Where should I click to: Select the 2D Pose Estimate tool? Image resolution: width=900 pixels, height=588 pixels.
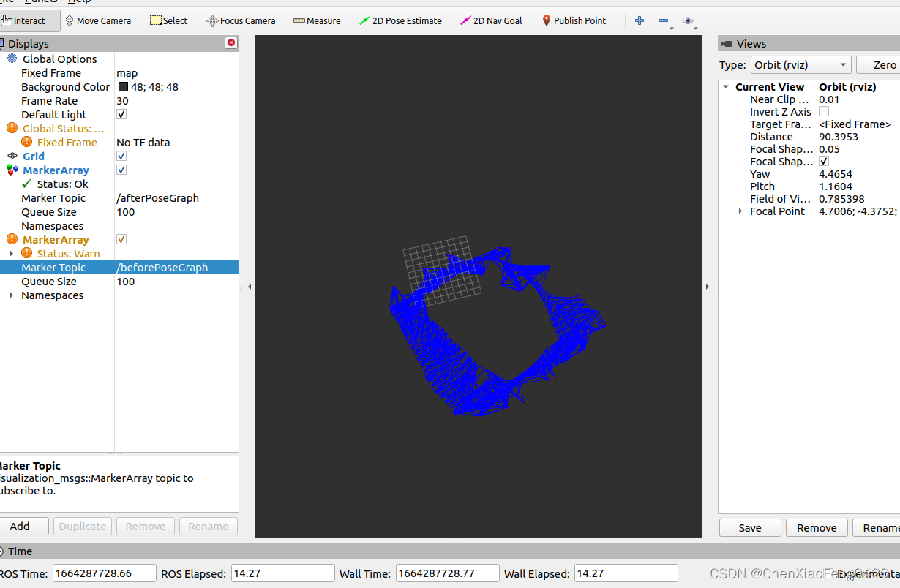pos(400,20)
